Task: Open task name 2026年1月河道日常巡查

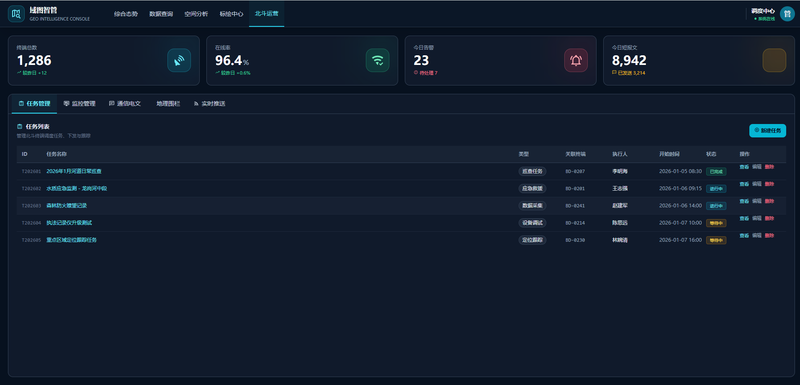Action: pos(74,171)
